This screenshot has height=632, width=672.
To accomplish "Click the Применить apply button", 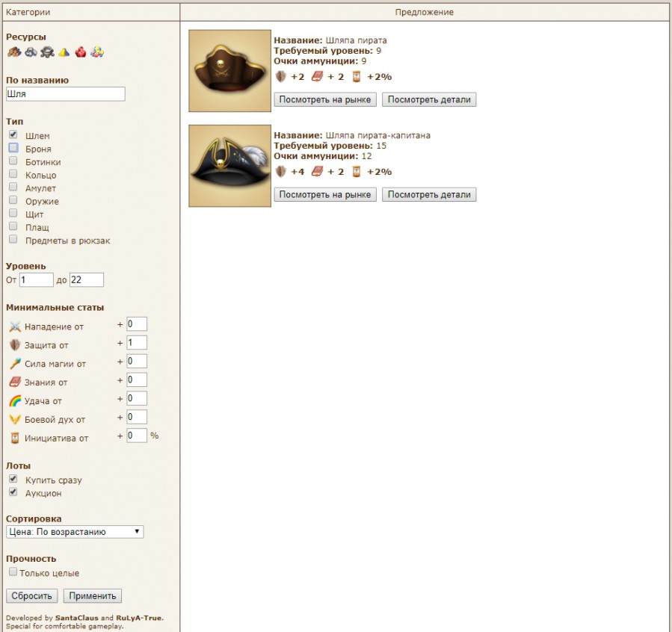I will pyautogui.click(x=93, y=595).
